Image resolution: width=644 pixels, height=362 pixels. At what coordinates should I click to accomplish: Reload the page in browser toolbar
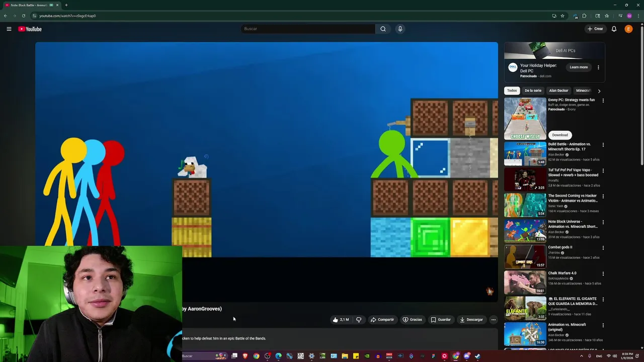(24, 16)
